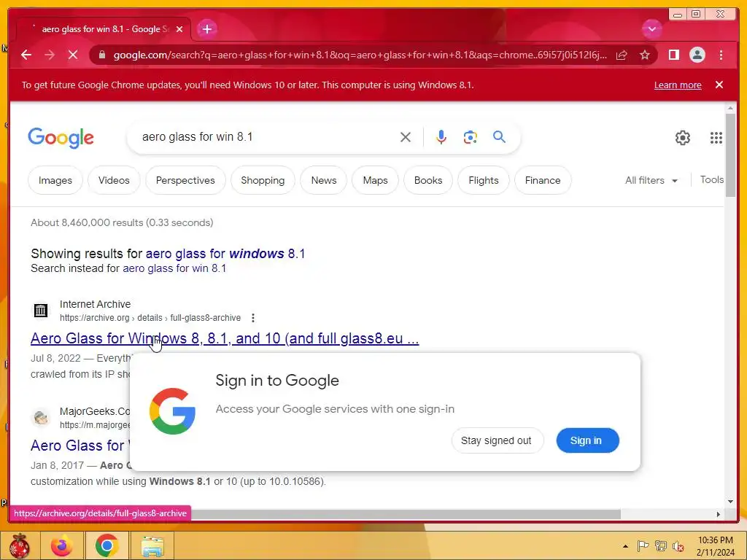The image size is (747, 560).
Task: Open Google quick settings gear
Action: tap(683, 138)
